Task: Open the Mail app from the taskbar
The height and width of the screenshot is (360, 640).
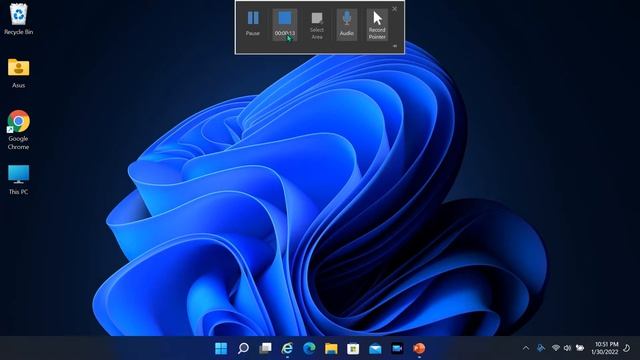Action: coord(375,348)
